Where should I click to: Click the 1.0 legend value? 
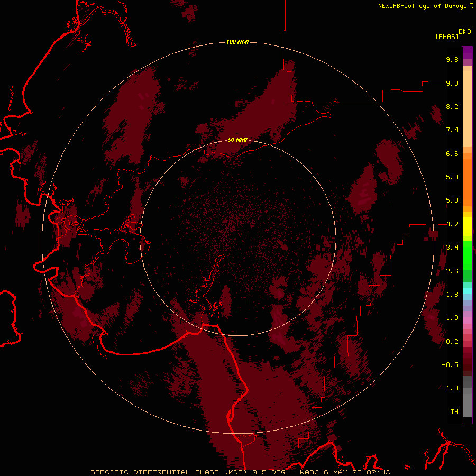point(452,318)
